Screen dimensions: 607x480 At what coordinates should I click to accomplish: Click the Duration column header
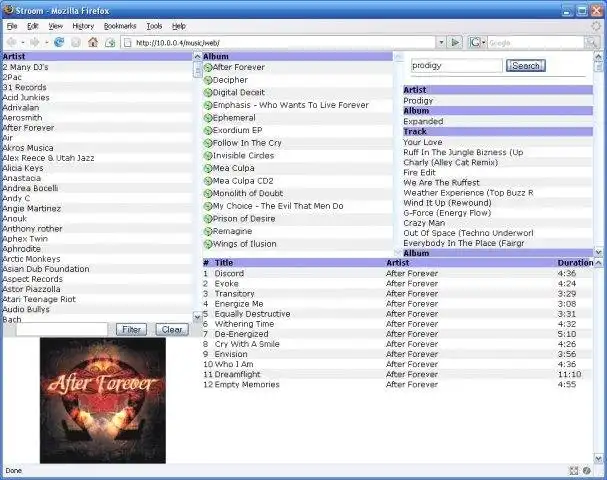575,263
